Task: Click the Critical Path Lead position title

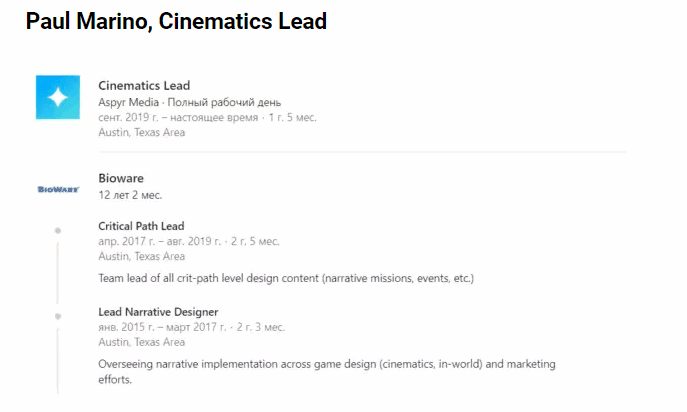Action: [x=141, y=226]
